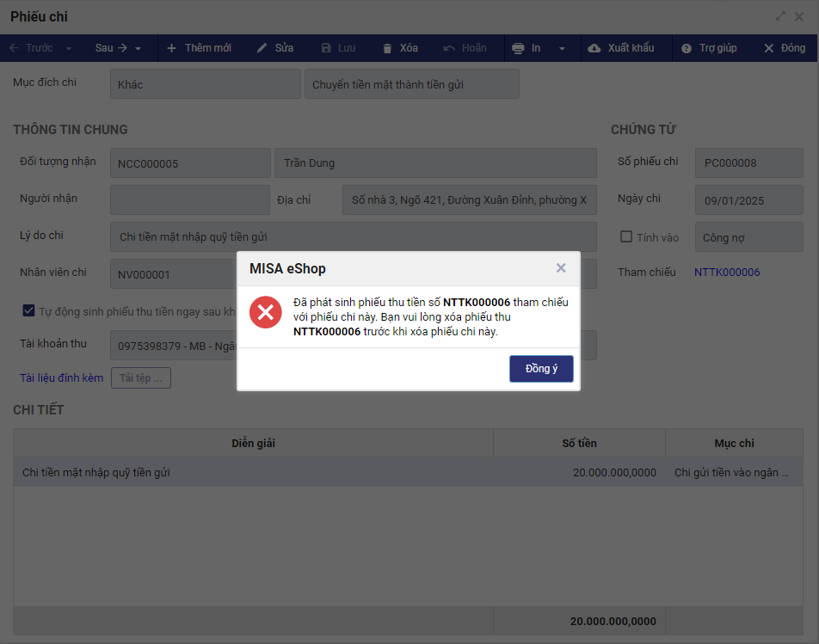Click the Trợ giúp toolbar label
This screenshot has height=644, width=819.
tap(718, 48)
